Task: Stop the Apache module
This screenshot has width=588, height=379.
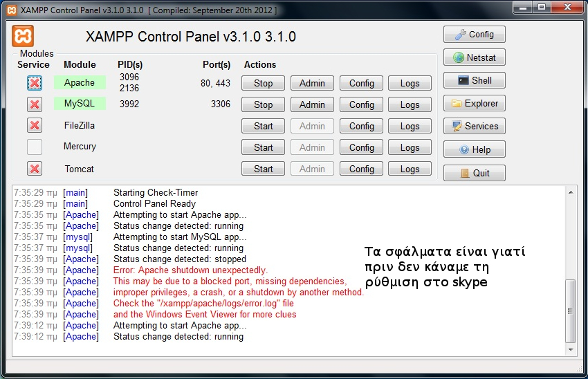Action: click(x=264, y=83)
